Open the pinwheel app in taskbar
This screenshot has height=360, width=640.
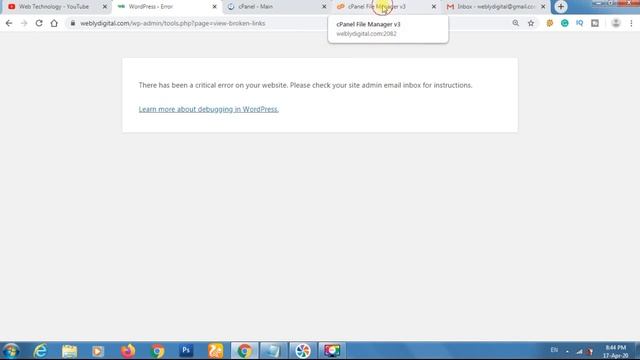coord(303,351)
